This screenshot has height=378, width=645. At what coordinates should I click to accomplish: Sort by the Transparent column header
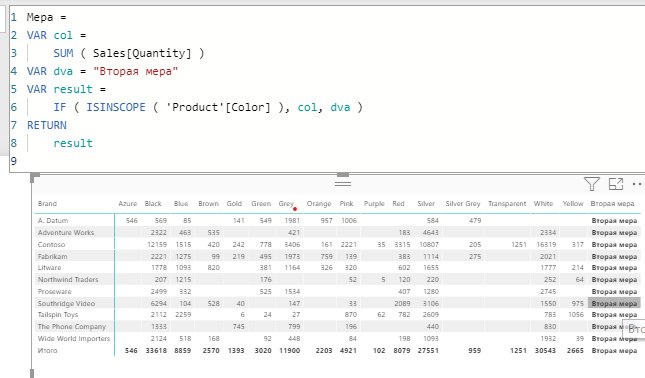pyautogui.click(x=507, y=204)
